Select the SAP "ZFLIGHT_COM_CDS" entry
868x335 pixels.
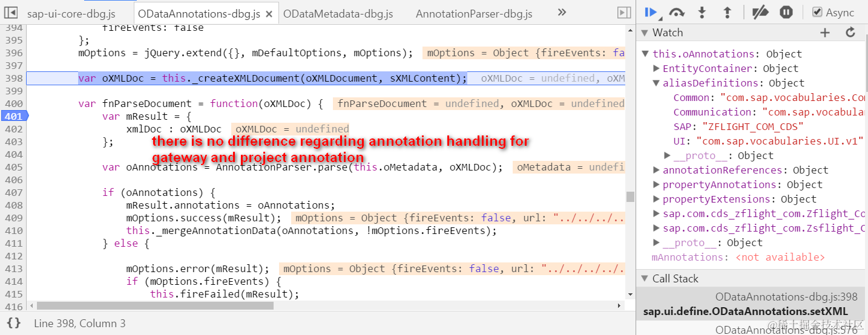tap(738, 126)
